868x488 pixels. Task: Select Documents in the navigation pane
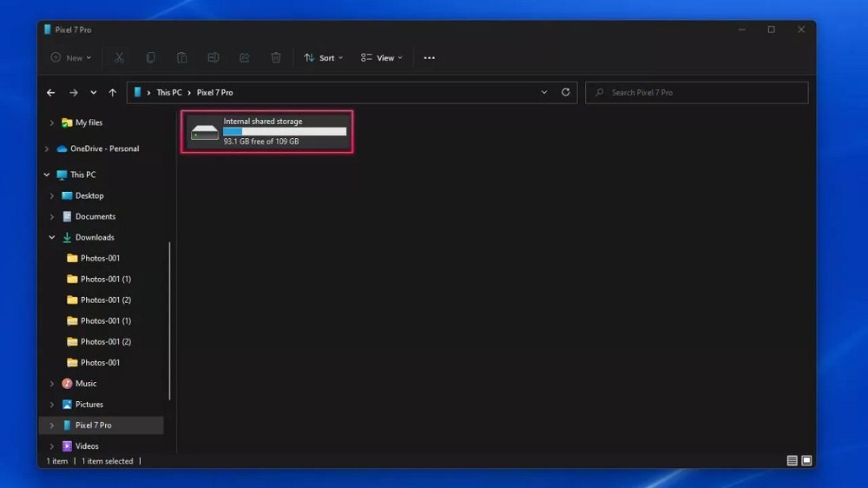(x=95, y=216)
